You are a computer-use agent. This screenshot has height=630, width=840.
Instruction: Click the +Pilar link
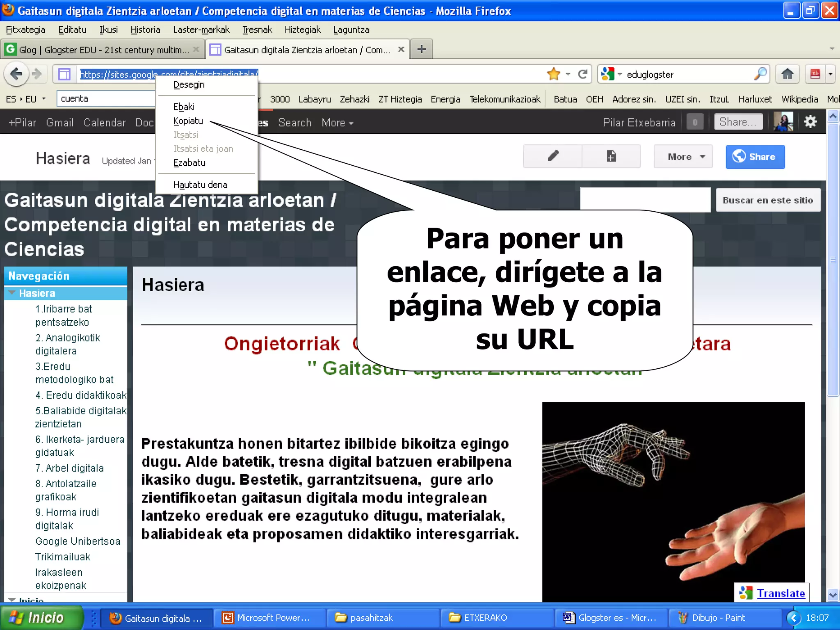[22, 122]
